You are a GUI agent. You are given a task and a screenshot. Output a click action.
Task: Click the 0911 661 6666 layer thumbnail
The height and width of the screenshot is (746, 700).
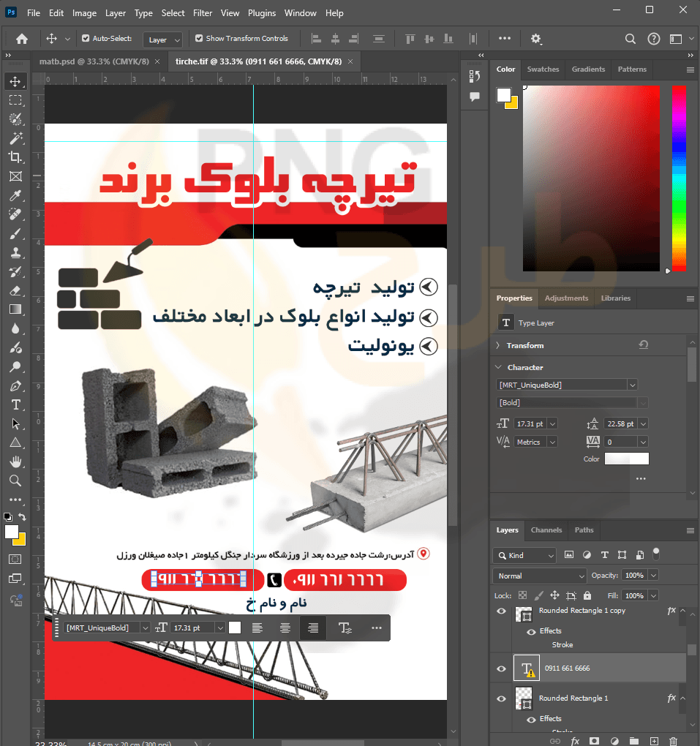pyautogui.click(x=527, y=668)
